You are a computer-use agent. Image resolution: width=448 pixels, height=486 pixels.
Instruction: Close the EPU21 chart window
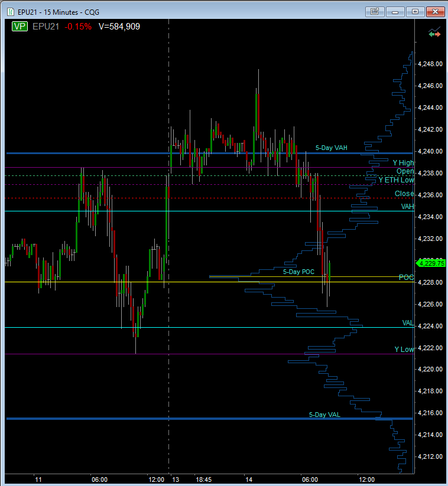click(x=435, y=12)
